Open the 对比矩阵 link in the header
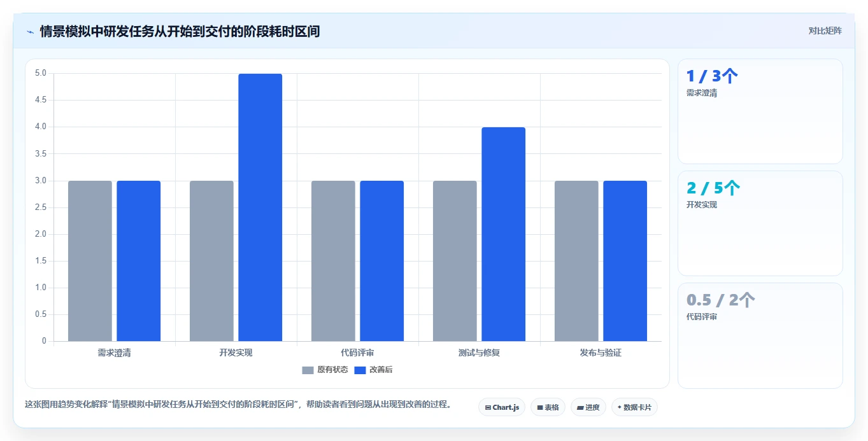 tap(825, 31)
